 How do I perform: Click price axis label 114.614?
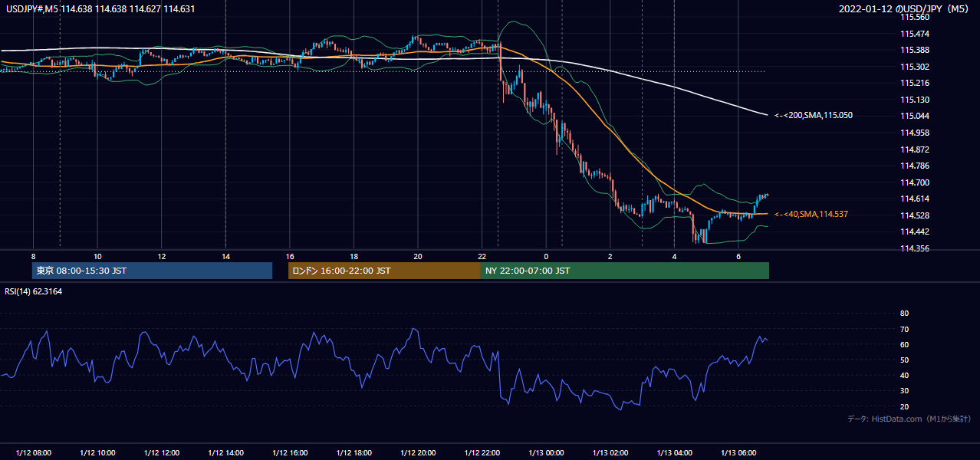[914, 199]
